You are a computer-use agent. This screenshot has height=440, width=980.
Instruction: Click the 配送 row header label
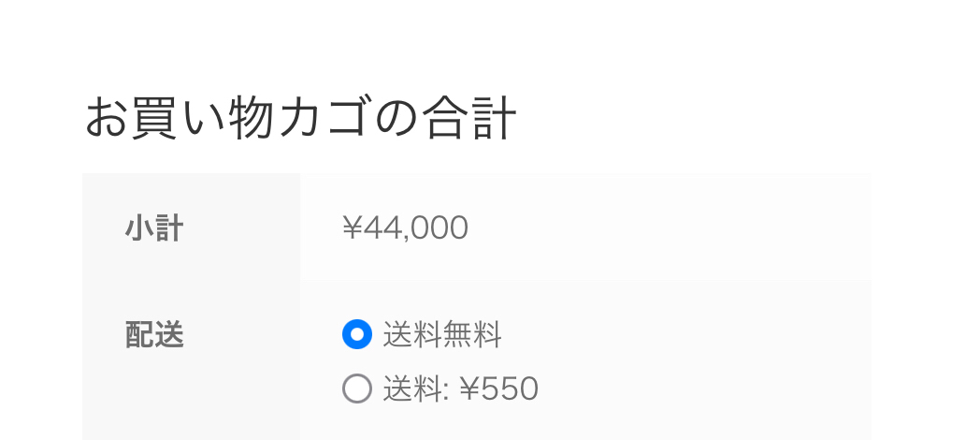click(154, 334)
